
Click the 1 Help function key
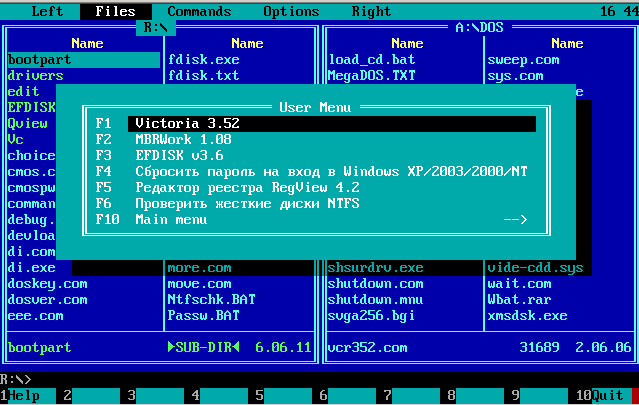[x=28, y=395]
